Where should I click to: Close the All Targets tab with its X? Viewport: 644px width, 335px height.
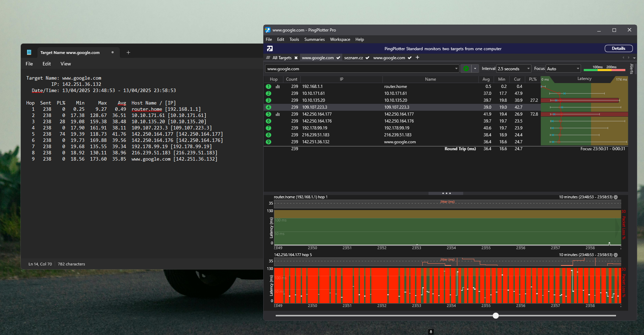tap(296, 58)
